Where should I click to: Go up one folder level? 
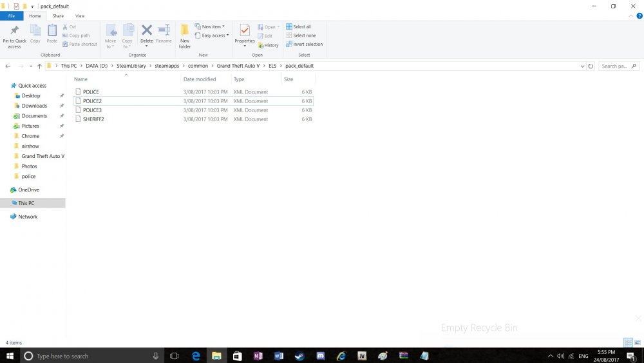[x=39, y=66]
